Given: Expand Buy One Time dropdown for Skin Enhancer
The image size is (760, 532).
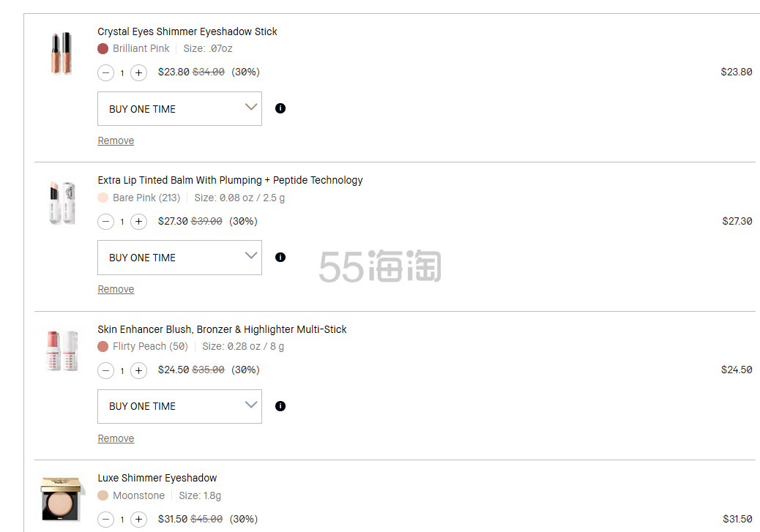Looking at the screenshot, I should [x=179, y=406].
